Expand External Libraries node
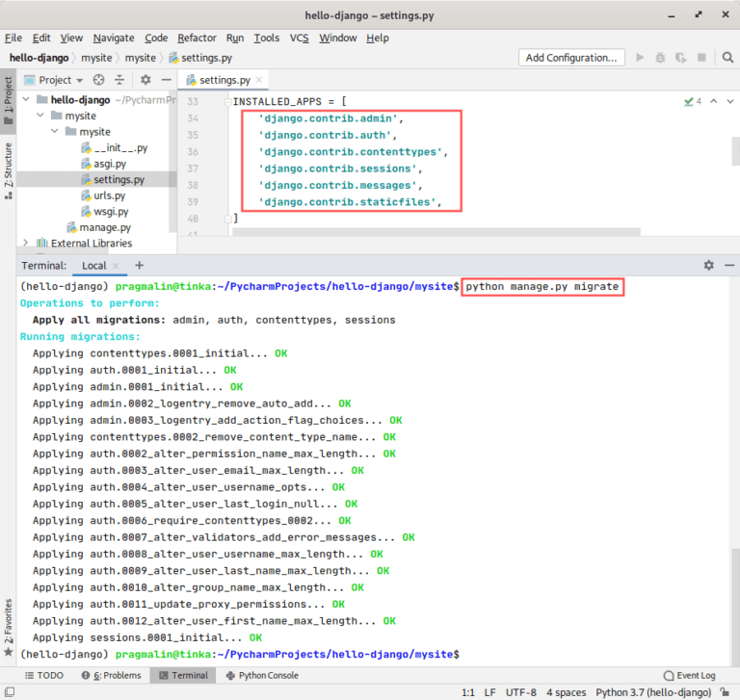740x700 pixels. [x=25, y=243]
